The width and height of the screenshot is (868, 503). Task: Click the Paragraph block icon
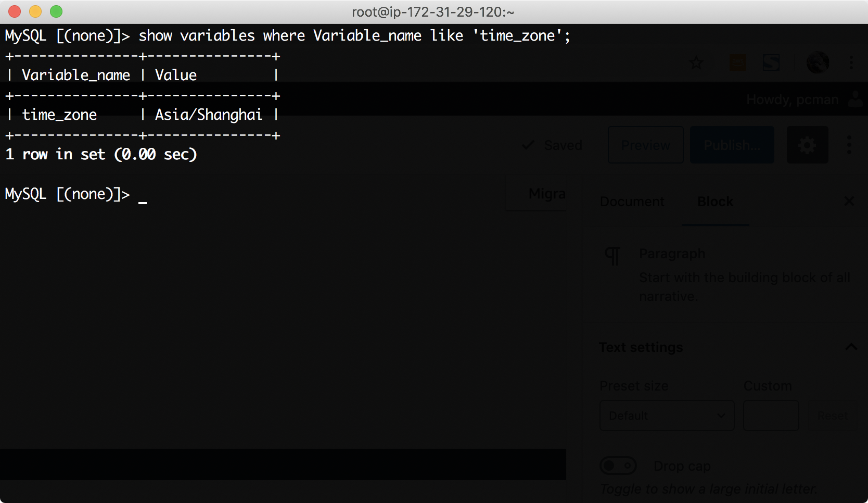point(612,255)
